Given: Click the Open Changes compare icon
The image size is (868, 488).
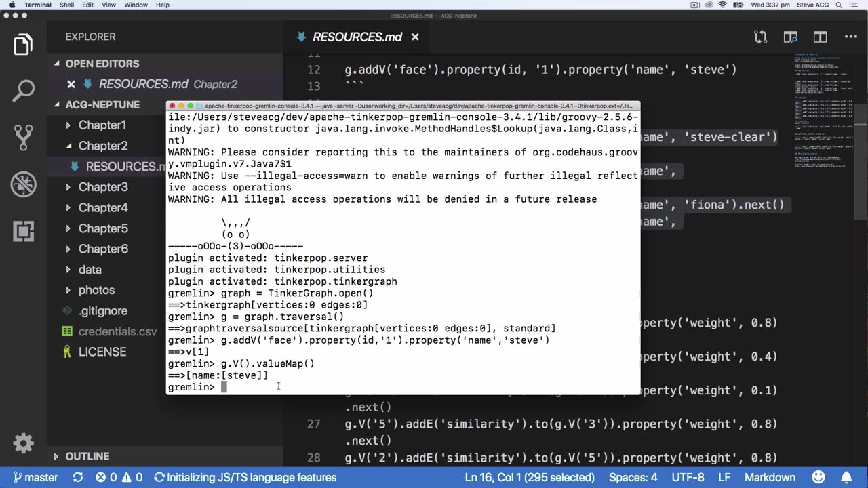Looking at the screenshot, I should click(761, 37).
